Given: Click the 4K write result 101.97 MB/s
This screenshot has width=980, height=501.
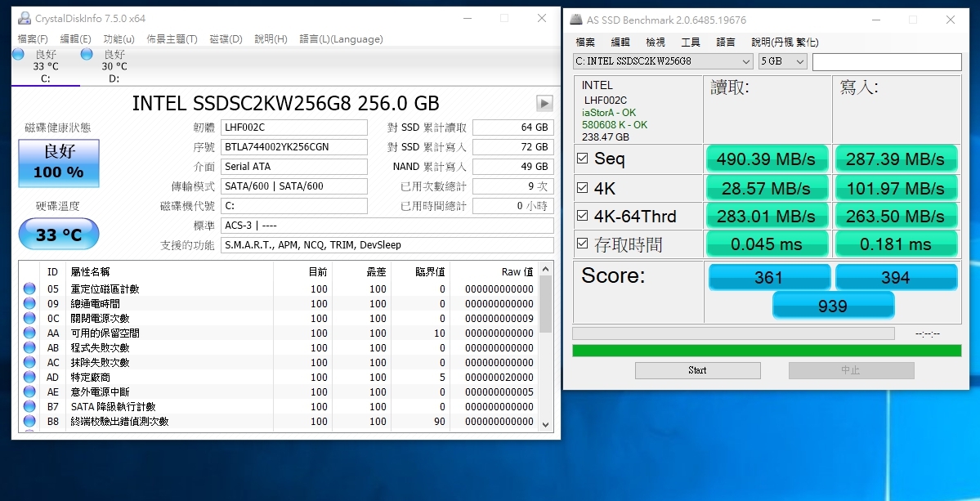Looking at the screenshot, I should (x=896, y=188).
